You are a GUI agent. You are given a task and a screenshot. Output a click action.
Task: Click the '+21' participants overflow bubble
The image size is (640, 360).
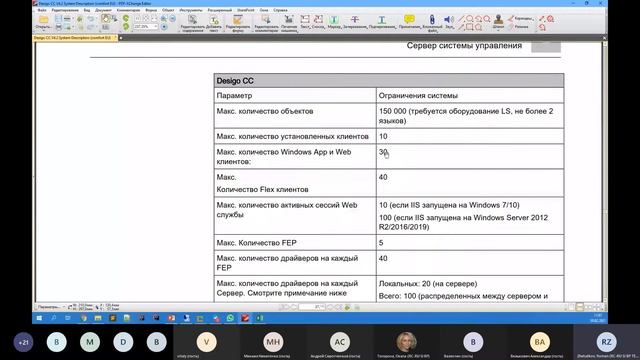tap(23, 342)
